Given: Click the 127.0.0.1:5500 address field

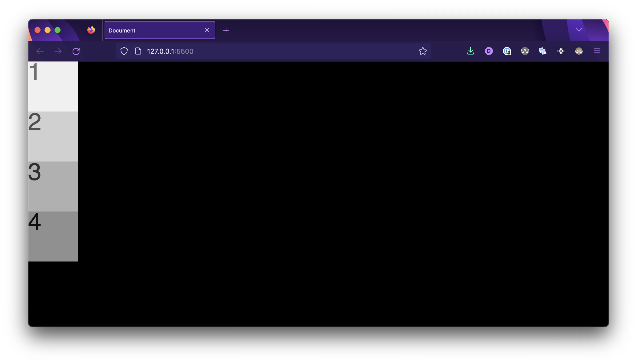Looking at the screenshot, I should (x=275, y=51).
